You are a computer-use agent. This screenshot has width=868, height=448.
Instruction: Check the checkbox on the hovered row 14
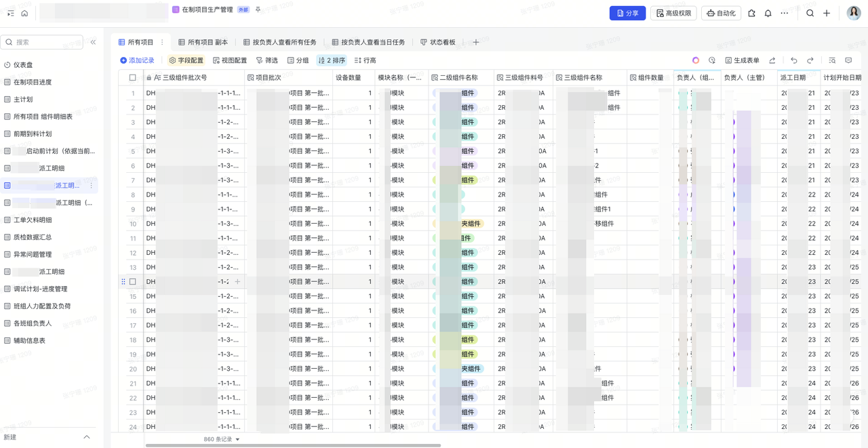(133, 281)
